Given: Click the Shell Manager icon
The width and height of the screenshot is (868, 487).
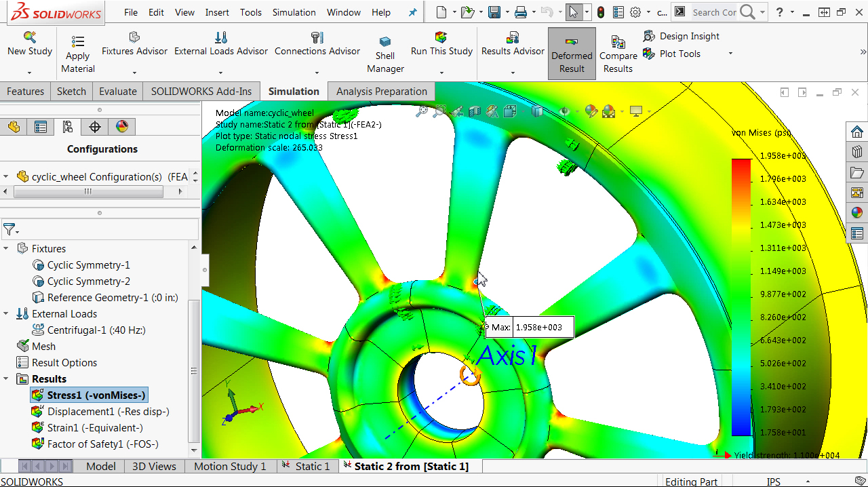Looking at the screenshot, I should click(x=385, y=41).
